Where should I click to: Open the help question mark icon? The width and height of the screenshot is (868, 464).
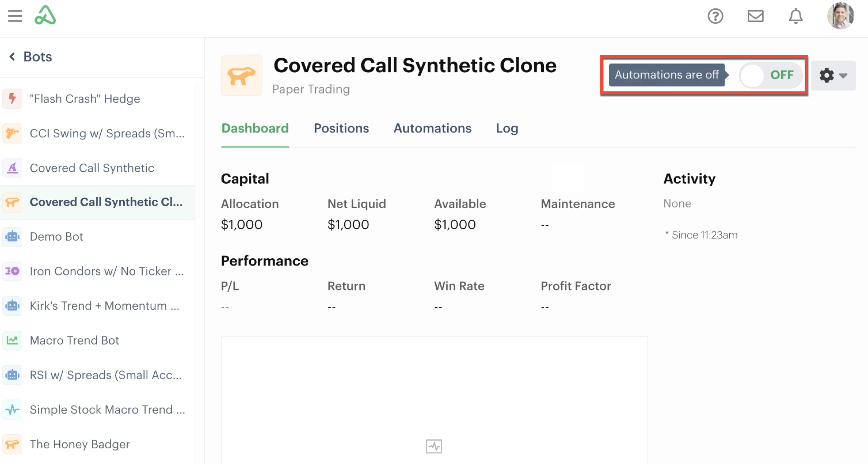click(x=715, y=16)
